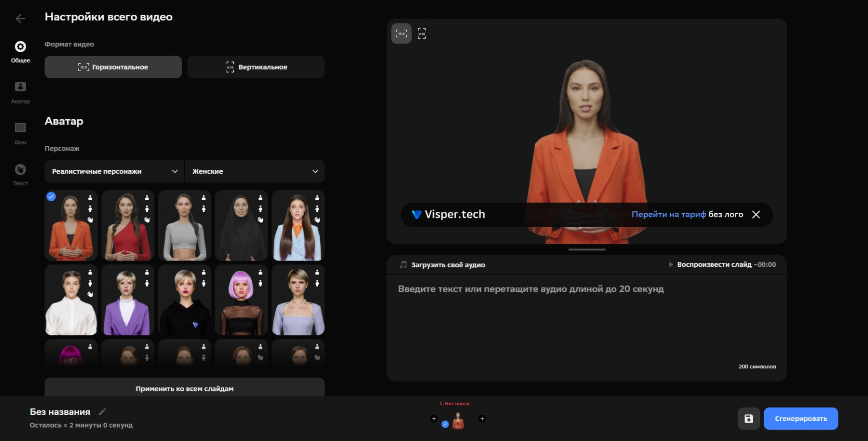The width and height of the screenshot is (868, 441).
Task: Select Горизонтальное video format
Action: click(x=113, y=67)
